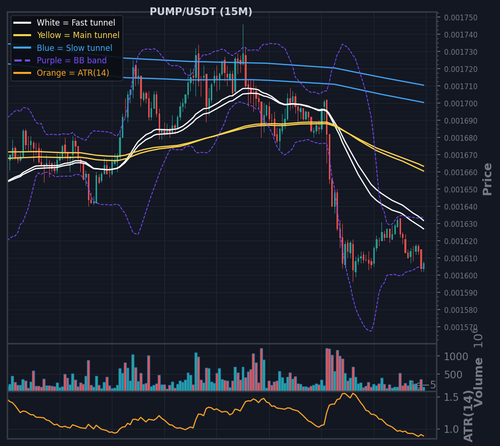
Task: Click the 0.001590 price axis label
Action: (461, 293)
